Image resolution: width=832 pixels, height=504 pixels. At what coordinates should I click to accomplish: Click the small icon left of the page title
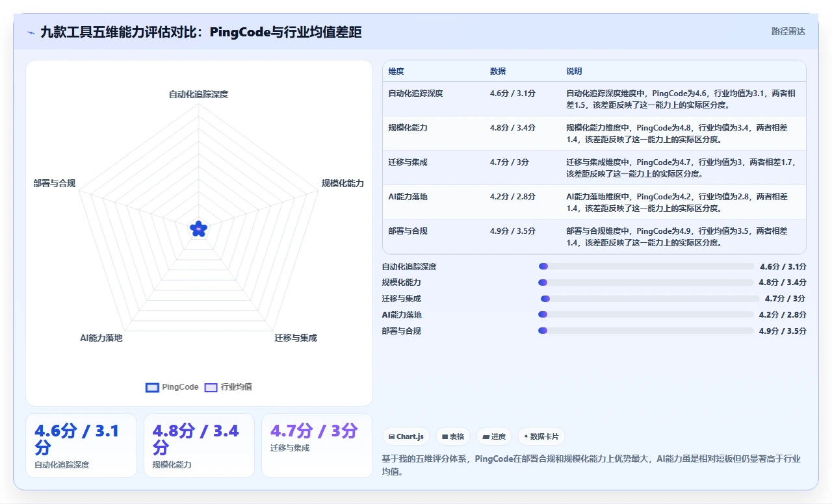pos(31,32)
